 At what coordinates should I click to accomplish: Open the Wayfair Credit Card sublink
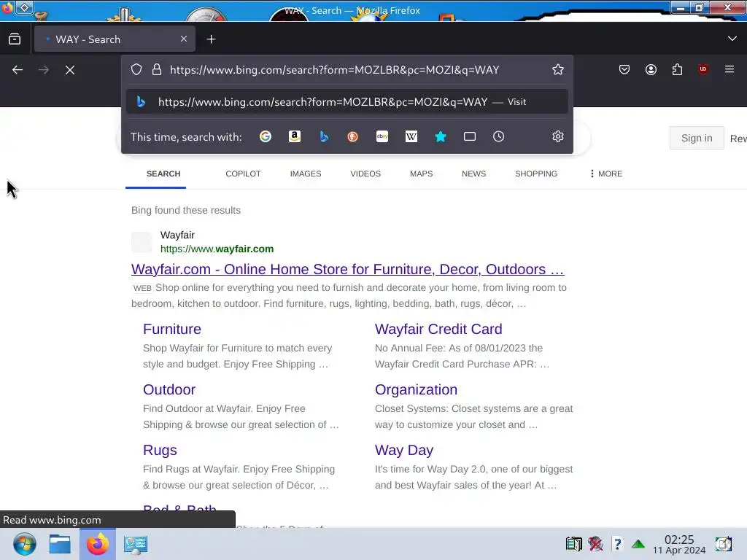pyautogui.click(x=438, y=329)
